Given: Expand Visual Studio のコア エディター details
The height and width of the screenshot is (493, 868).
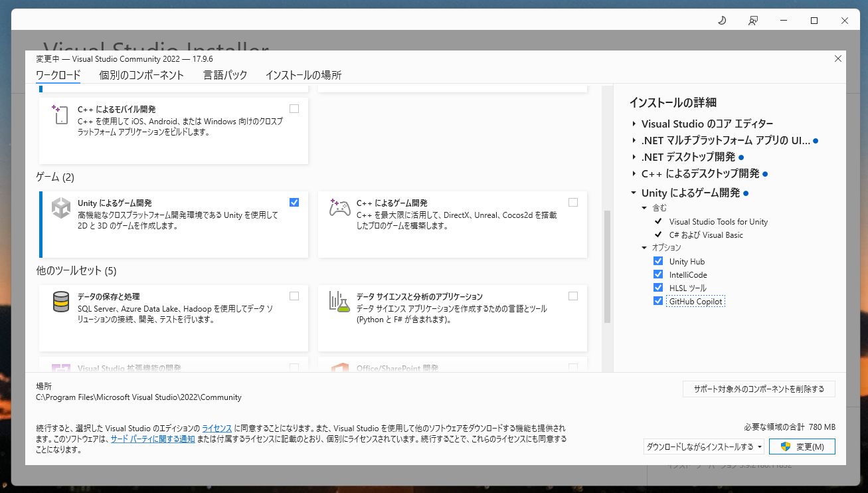Looking at the screenshot, I should tap(634, 124).
